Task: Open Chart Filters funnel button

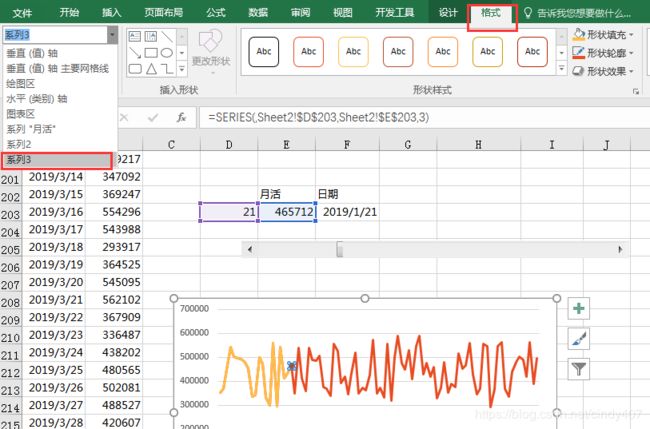Action: coord(579,368)
